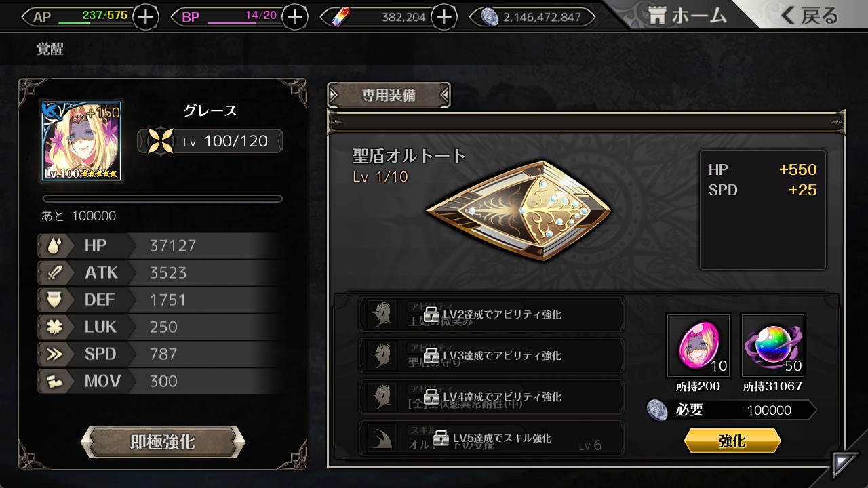
Task: Click the yellow 強化 button
Action: (x=732, y=441)
